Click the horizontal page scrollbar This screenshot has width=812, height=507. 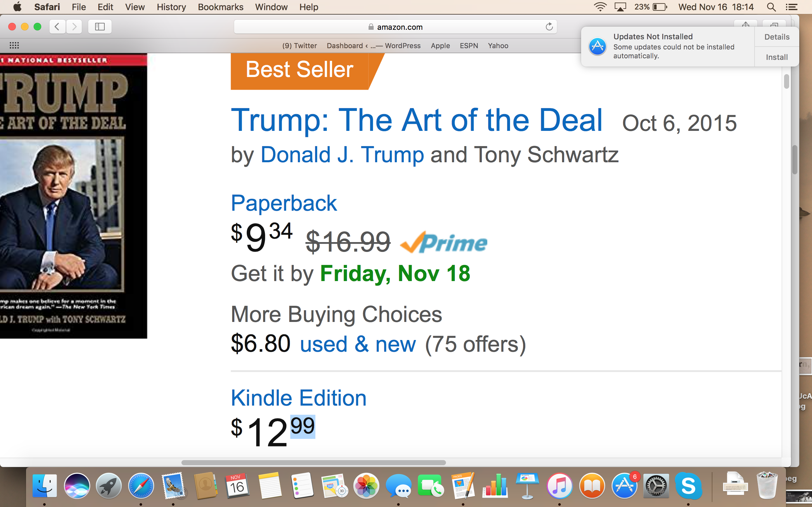(x=313, y=463)
